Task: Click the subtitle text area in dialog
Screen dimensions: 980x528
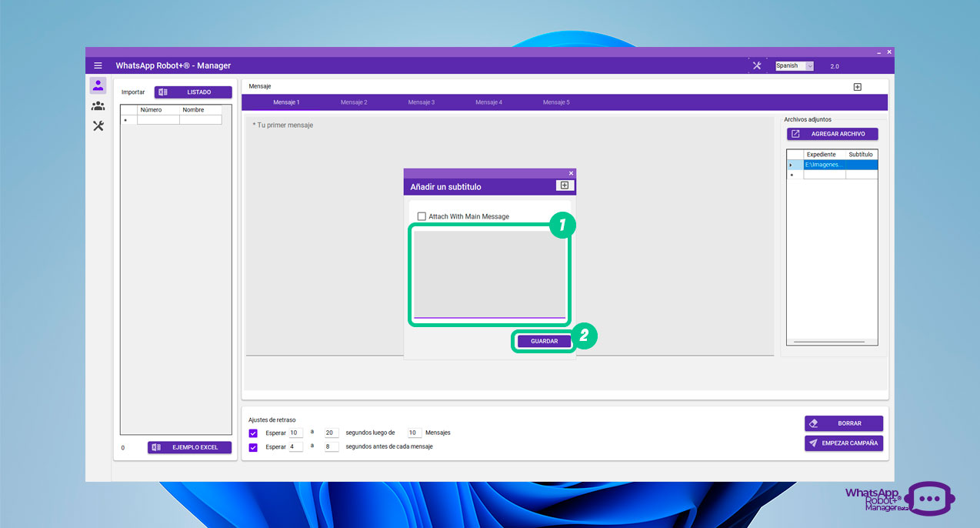Action: click(489, 274)
